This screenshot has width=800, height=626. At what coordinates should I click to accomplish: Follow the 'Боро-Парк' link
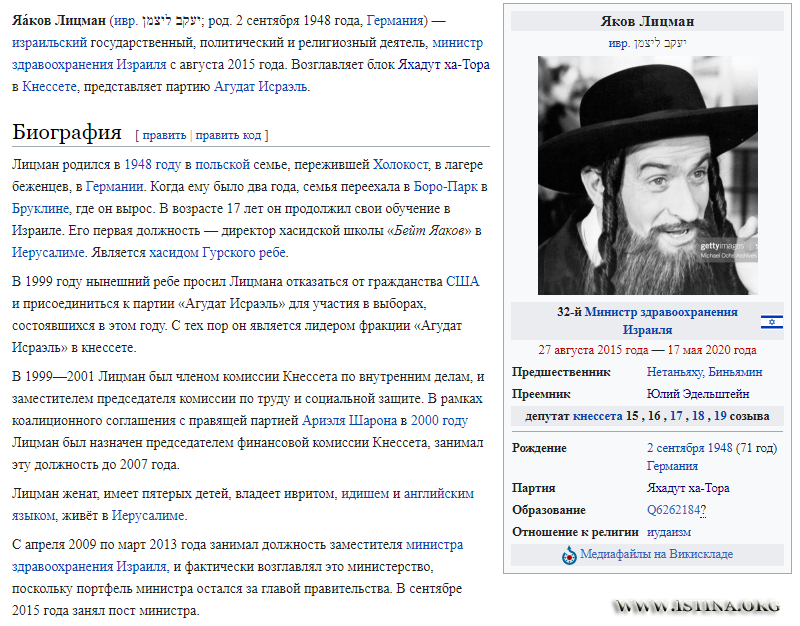(445, 187)
